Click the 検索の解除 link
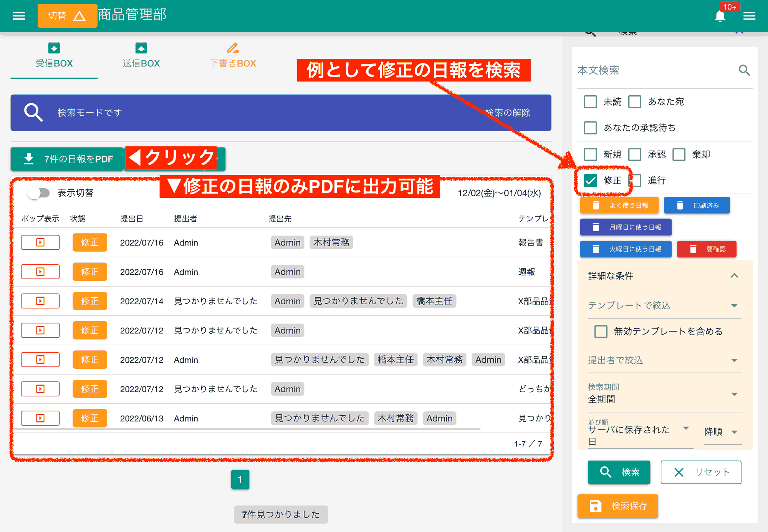The image size is (768, 532). (x=509, y=113)
